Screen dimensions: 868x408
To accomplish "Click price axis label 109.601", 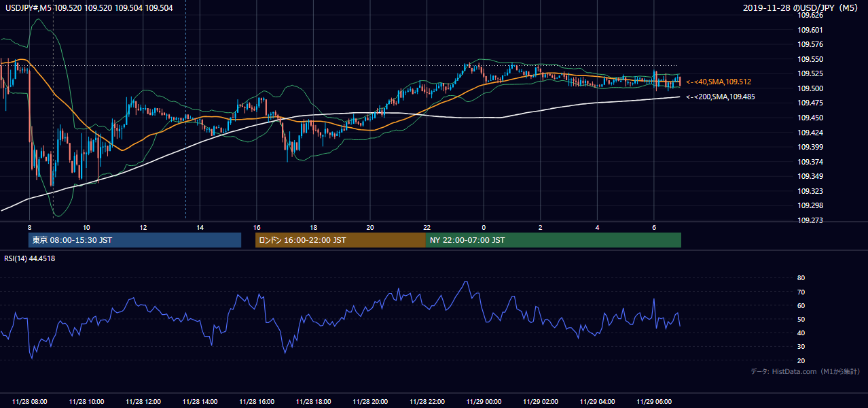I will coord(810,30).
